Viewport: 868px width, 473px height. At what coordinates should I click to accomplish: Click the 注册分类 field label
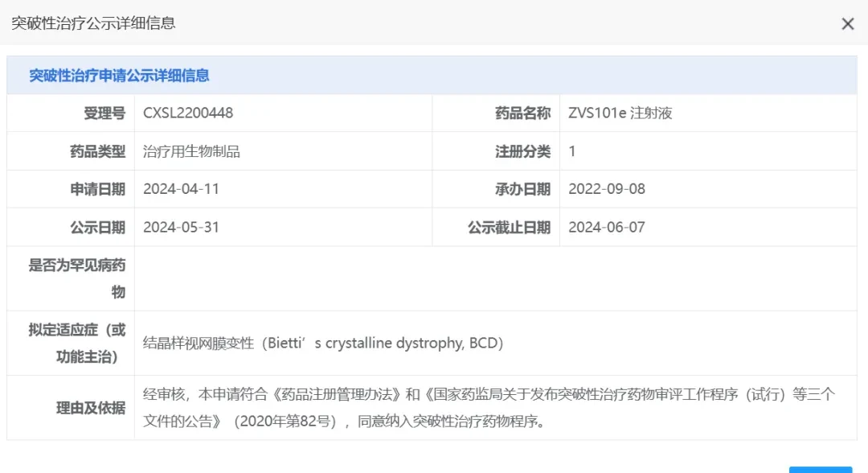point(522,151)
